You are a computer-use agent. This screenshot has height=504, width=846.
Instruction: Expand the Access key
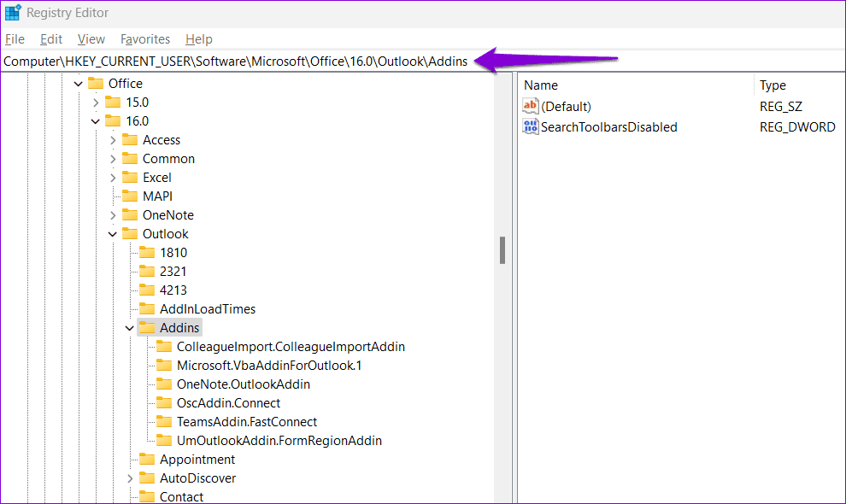pos(113,140)
